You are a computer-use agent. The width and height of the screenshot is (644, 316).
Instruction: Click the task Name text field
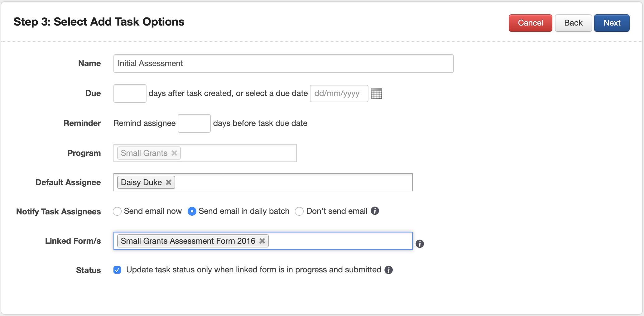[283, 64]
